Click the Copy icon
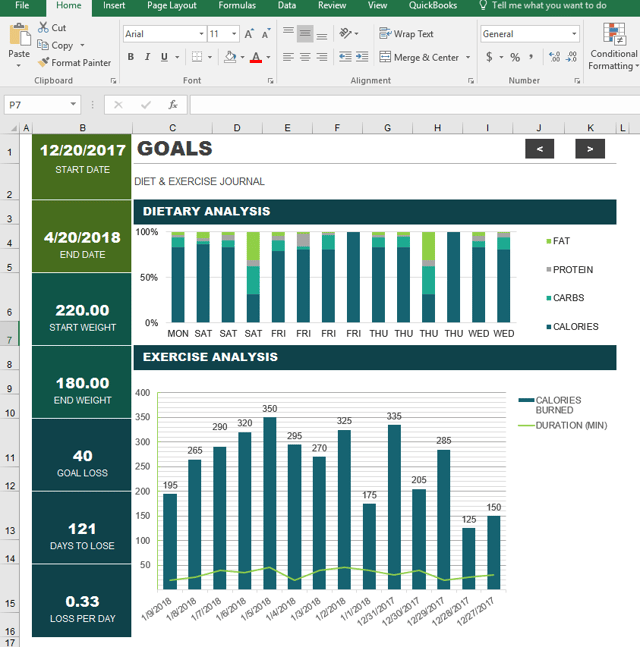This screenshot has width=640, height=647. [x=43, y=45]
